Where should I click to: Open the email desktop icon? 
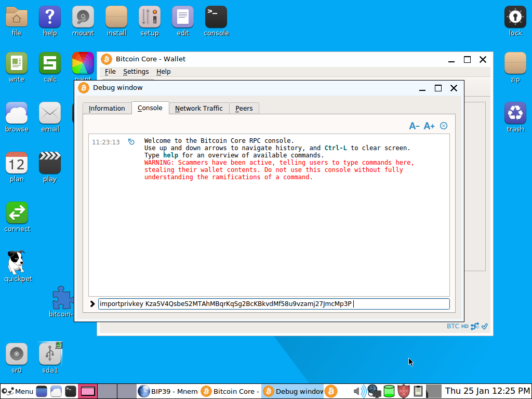coord(50,117)
